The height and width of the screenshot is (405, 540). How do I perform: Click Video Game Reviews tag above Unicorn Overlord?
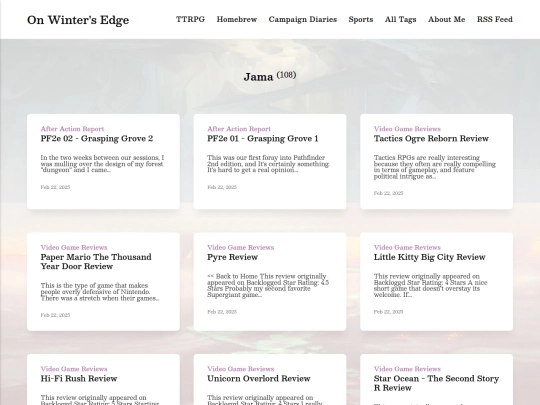241,369
